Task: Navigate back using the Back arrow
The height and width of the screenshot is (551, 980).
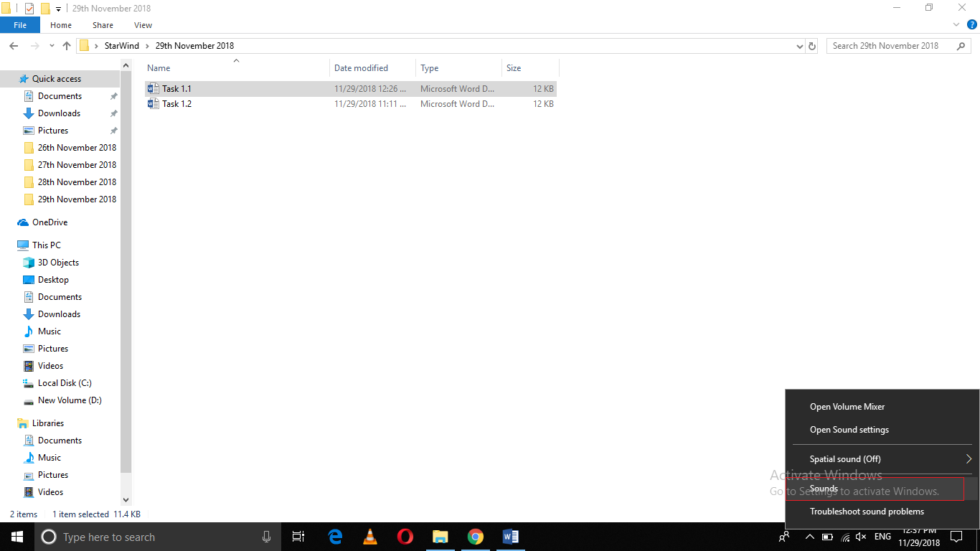Action: point(13,45)
